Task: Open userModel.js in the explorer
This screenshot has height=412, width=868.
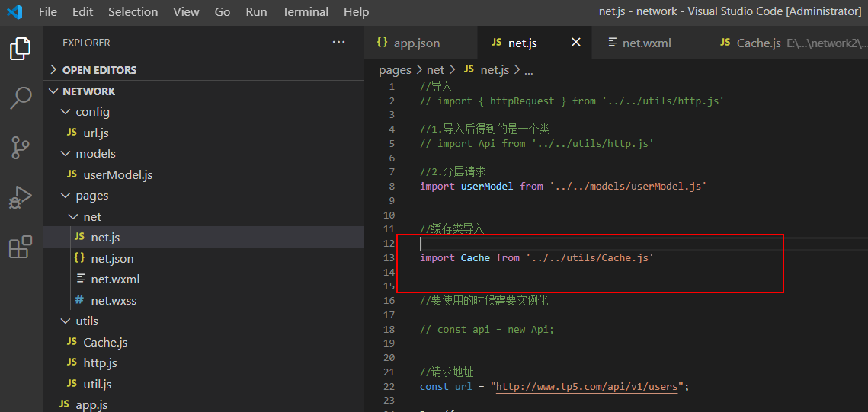Action: pyautogui.click(x=203, y=174)
